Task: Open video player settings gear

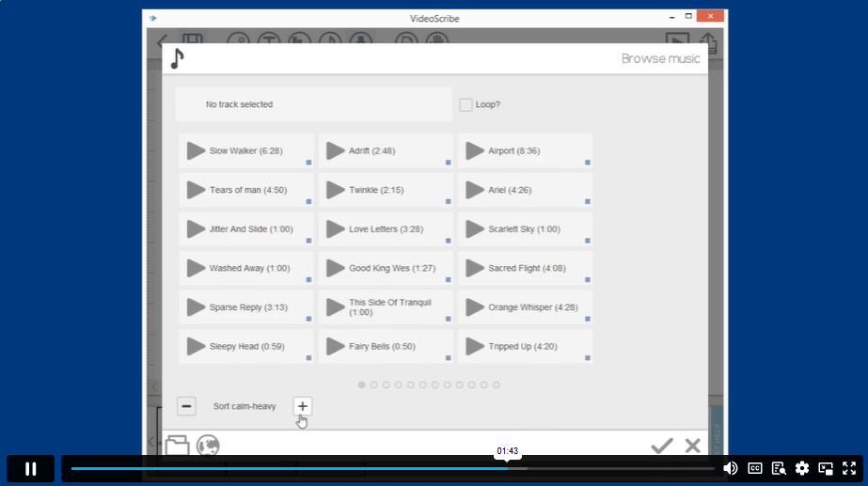Action: 802,468
